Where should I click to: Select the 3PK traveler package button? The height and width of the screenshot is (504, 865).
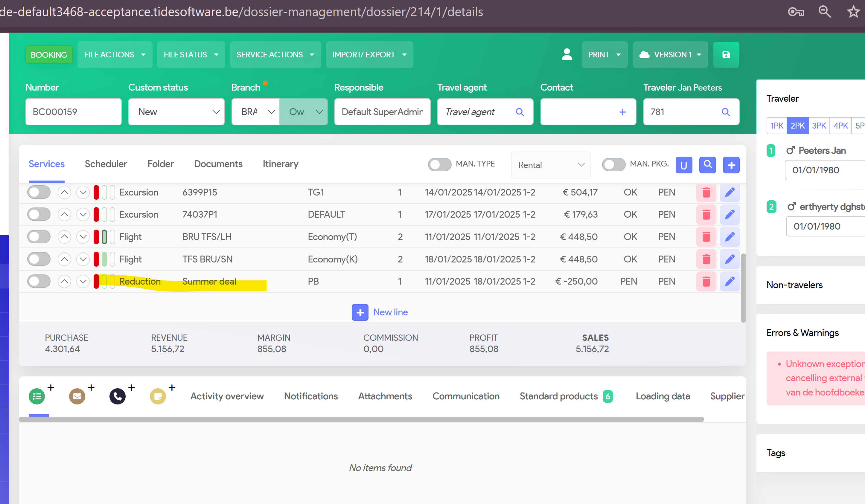819,126
